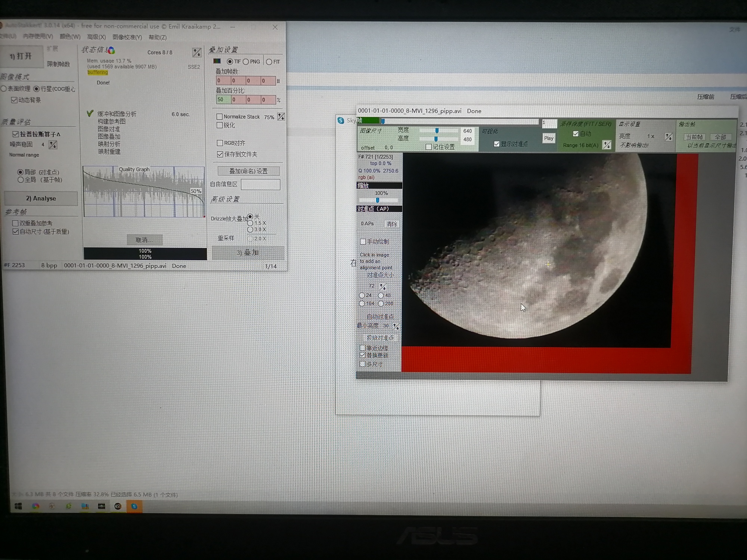
Task: Toggle auto size checkbox (自动尺寸)
Action: tap(15, 231)
